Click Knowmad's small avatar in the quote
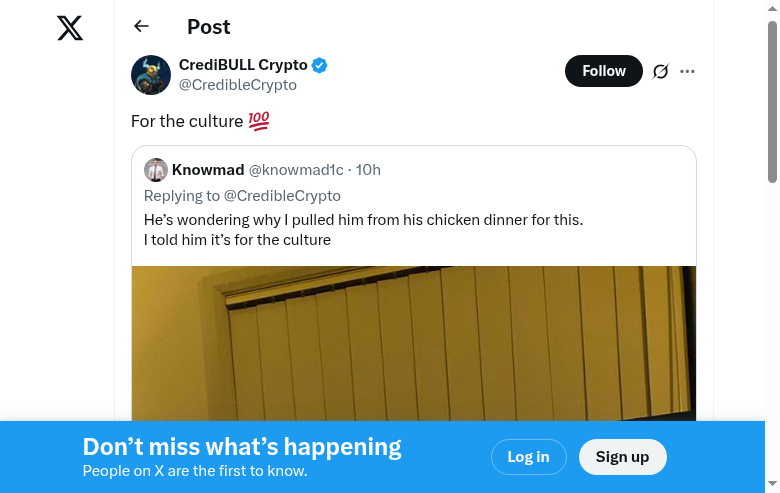Image resolution: width=780 pixels, height=493 pixels. (x=155, y=169)
